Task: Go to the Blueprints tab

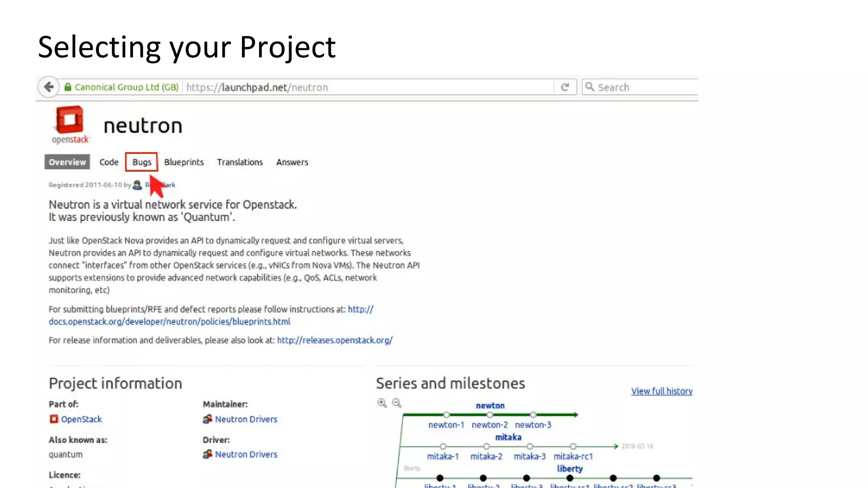Action: click(x=184, y=162)
